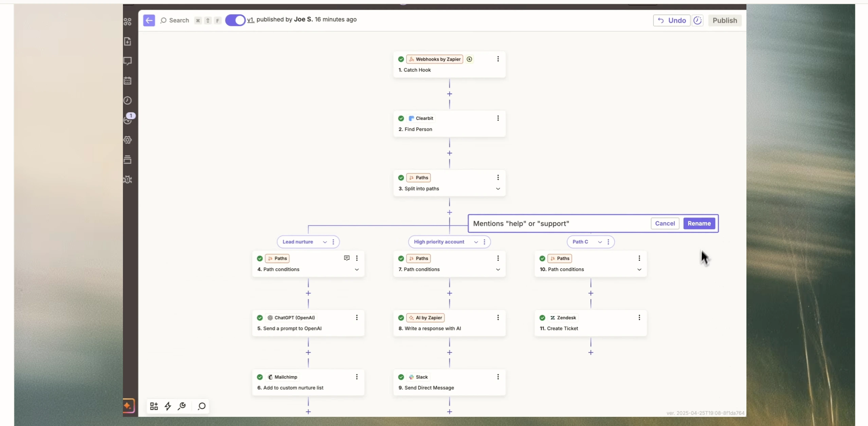Open the Path C three-dot menu
The height and width of the screenshot is (426, 868).
coord(608,242)
